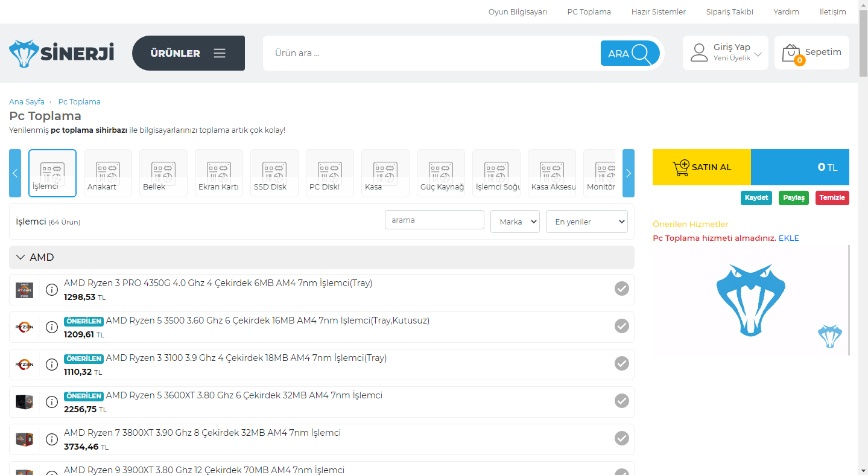Show info for AMD Ryzen 5 3600XT
Viewport: 868px width, 475px height.
pos(52,401)
